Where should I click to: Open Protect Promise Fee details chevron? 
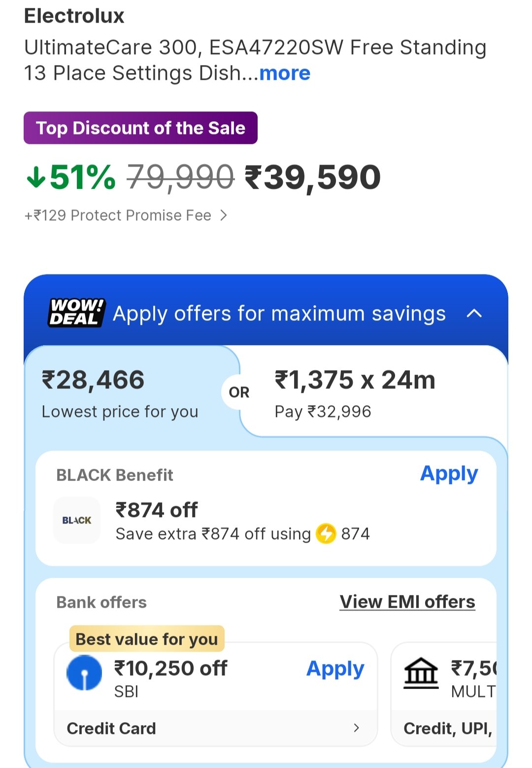point(224,215)
